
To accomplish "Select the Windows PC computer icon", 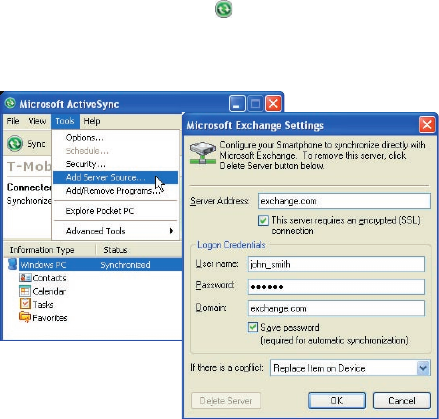I will (x=12, y=264).
